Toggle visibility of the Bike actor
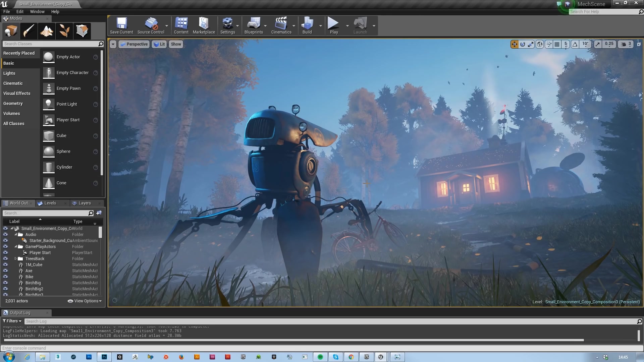 pos(5,277)
